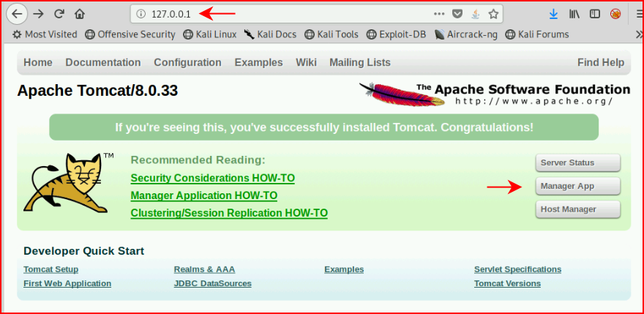This screenshot has width=644, height=314.
Task: Reload the page with refresh icon
Action: tap(59, 14)
